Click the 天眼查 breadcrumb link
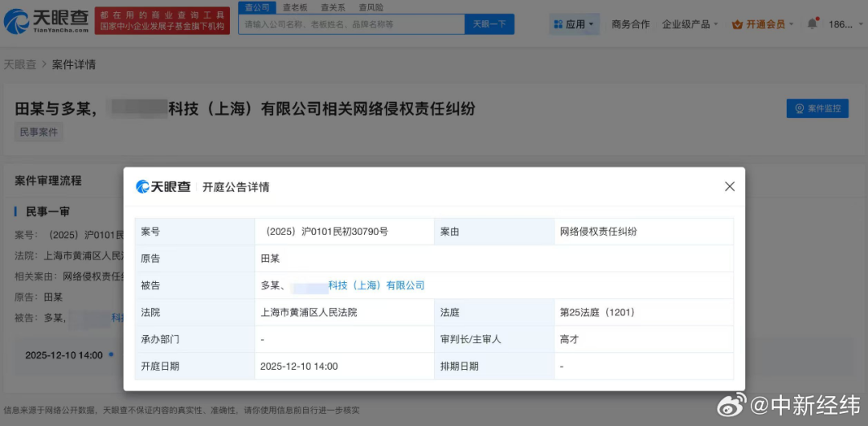The width and height of the screenshot is (868, 426). pyautogui.click(x=20, y=64)
